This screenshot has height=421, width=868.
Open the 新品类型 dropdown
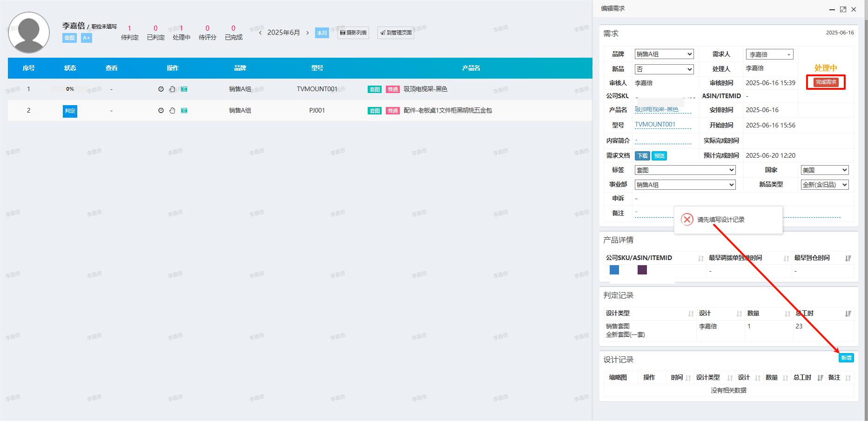[824, 185]
